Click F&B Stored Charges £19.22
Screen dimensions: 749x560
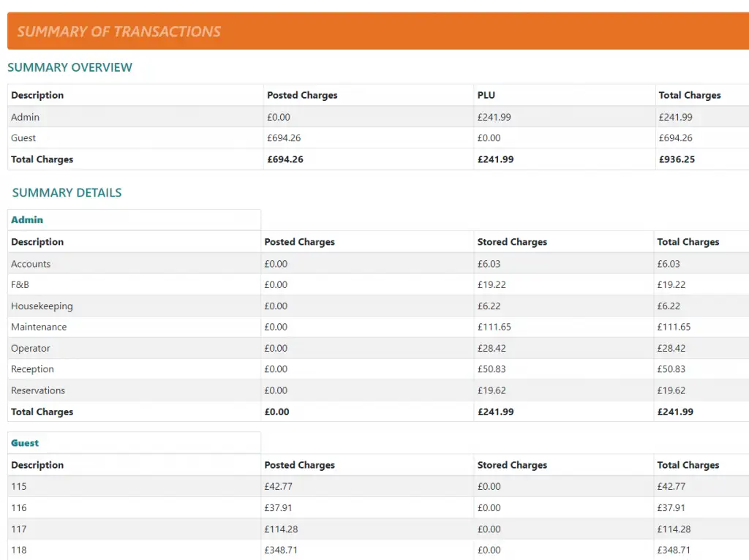pyautogui.click(x=492, y=284)
